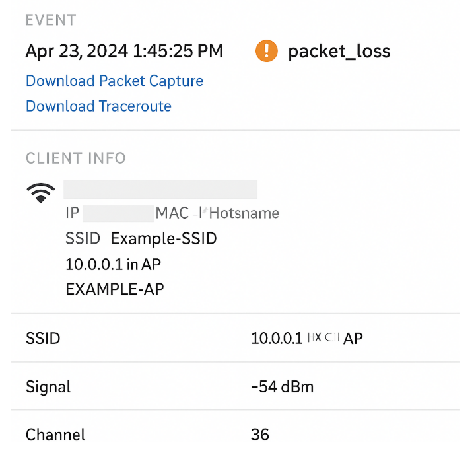Click the Hotsname label text

244,213
